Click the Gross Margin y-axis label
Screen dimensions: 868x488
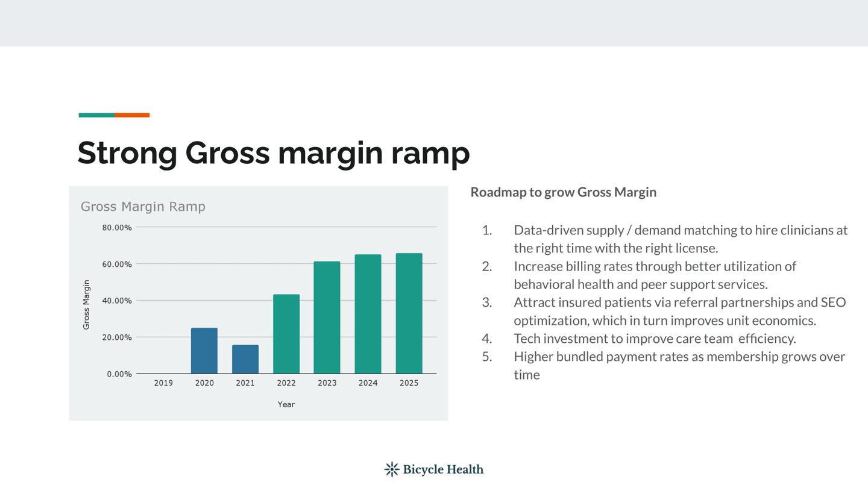[86, 305]
